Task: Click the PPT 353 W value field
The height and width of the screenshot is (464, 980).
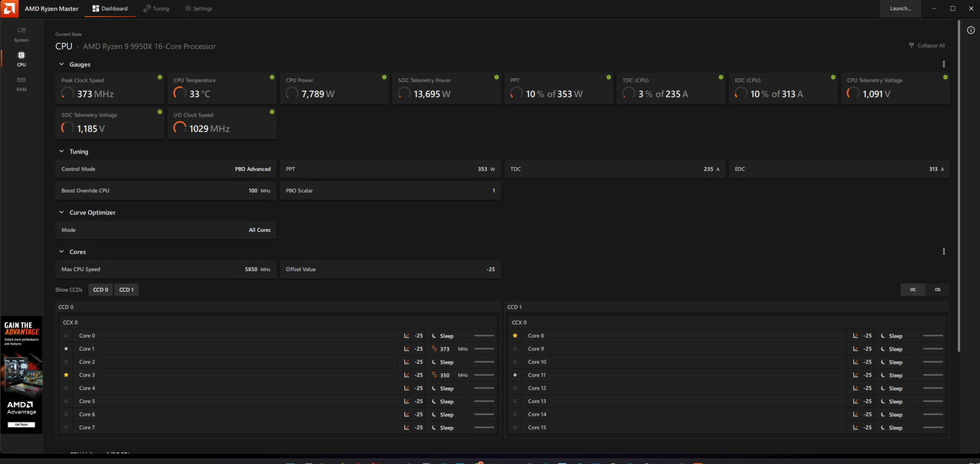Action: 390,169
